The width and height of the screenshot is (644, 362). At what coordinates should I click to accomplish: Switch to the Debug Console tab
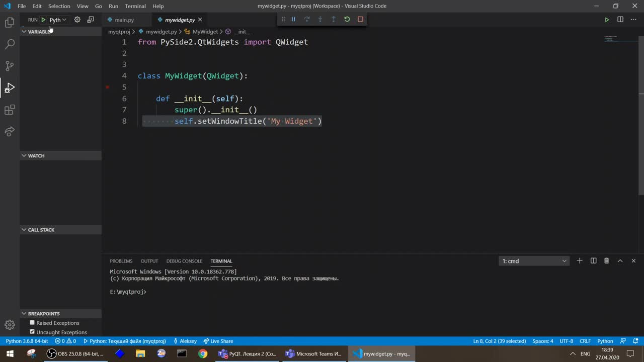pyautogui.click(x=184, y=261)
